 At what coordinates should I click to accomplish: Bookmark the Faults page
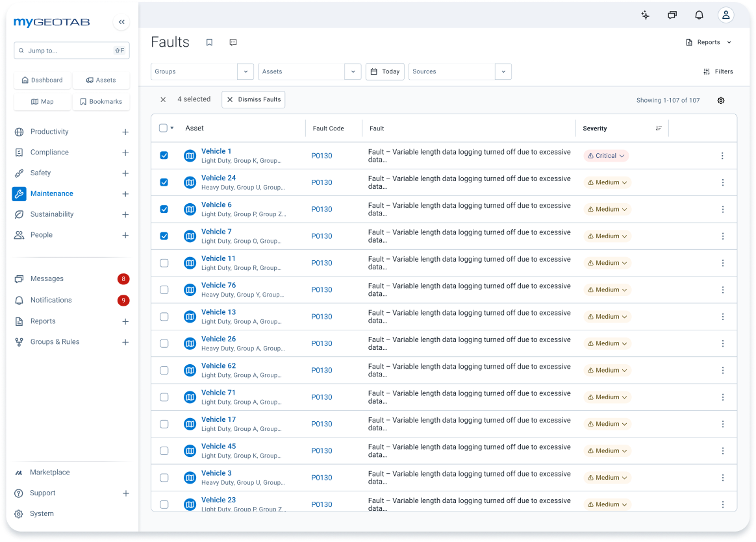click(209, 42)
